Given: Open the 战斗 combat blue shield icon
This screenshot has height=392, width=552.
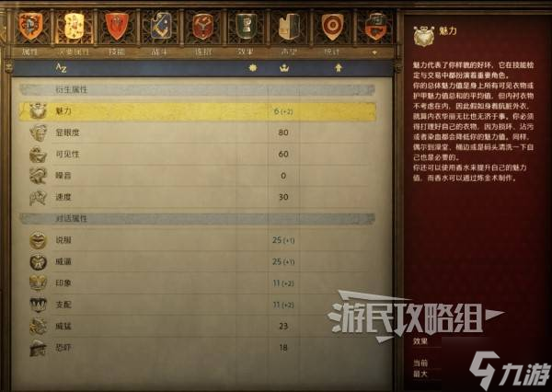Looking at the screenshot, I should 160,27.
